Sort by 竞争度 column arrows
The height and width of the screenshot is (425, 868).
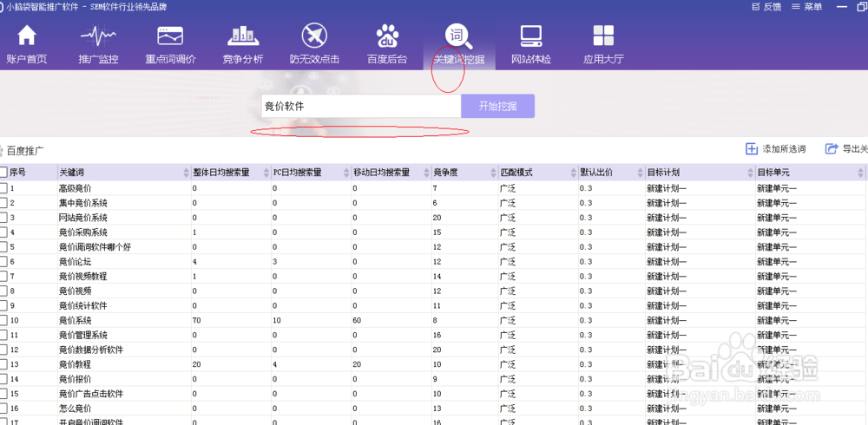[x=493, y=173]
